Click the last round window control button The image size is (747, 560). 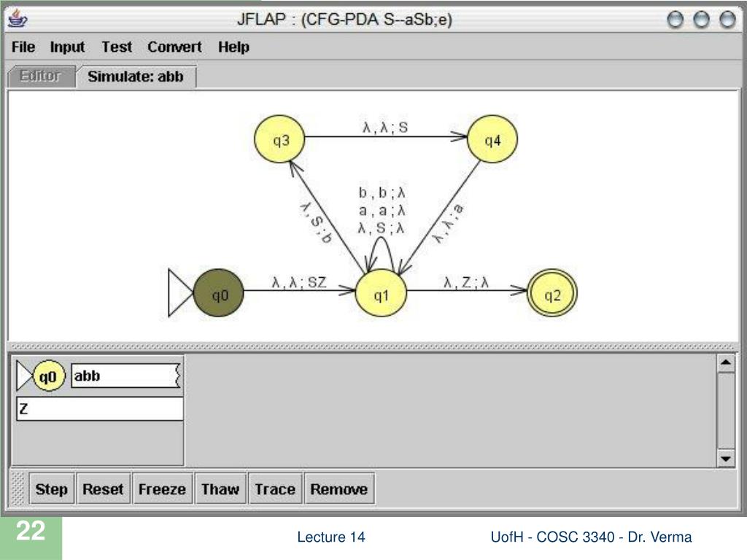pyautogui.click(x=727, y=20)
